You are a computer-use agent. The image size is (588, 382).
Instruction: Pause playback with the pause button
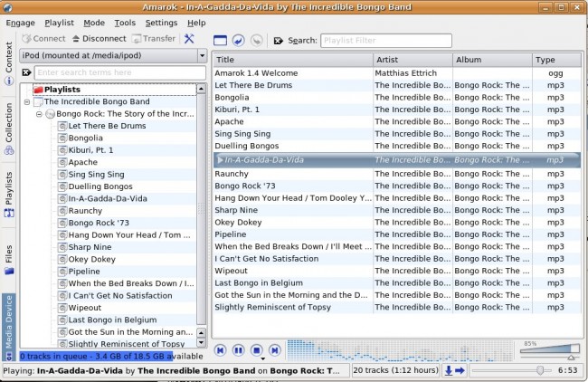(238, 349)
